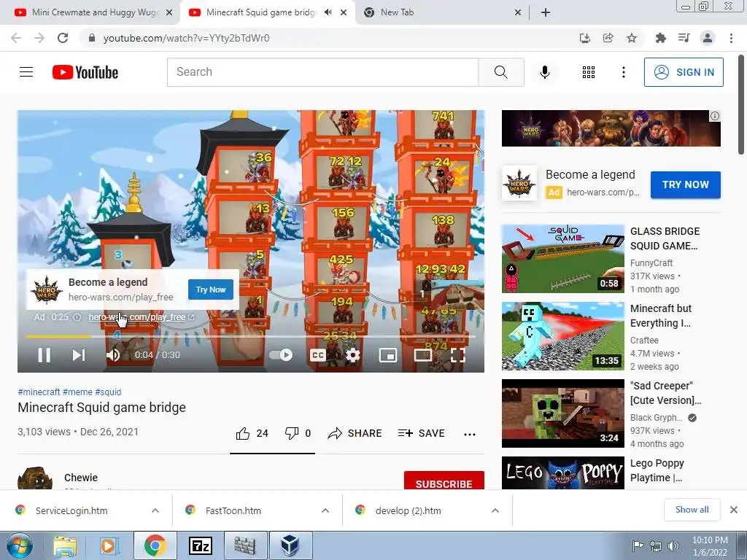The height and width of the screenshot is (560, 747).
Task: Open the Glass Bridge Squid Game thumbnail
Action: (x=563, y=259)
